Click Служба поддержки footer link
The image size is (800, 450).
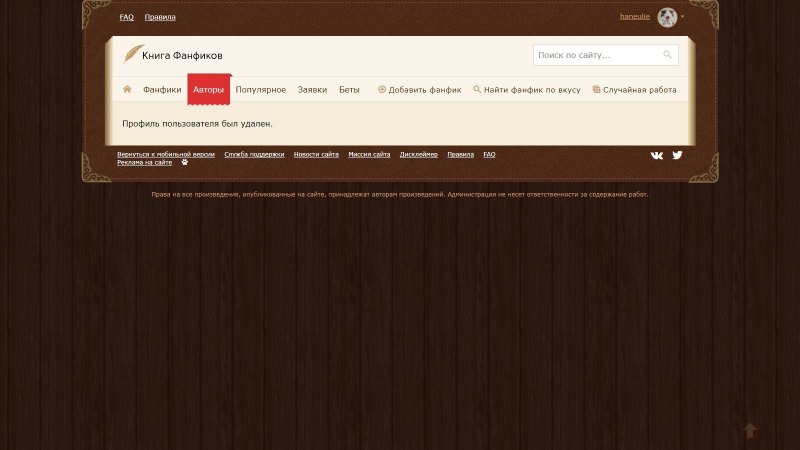point(254,155)
